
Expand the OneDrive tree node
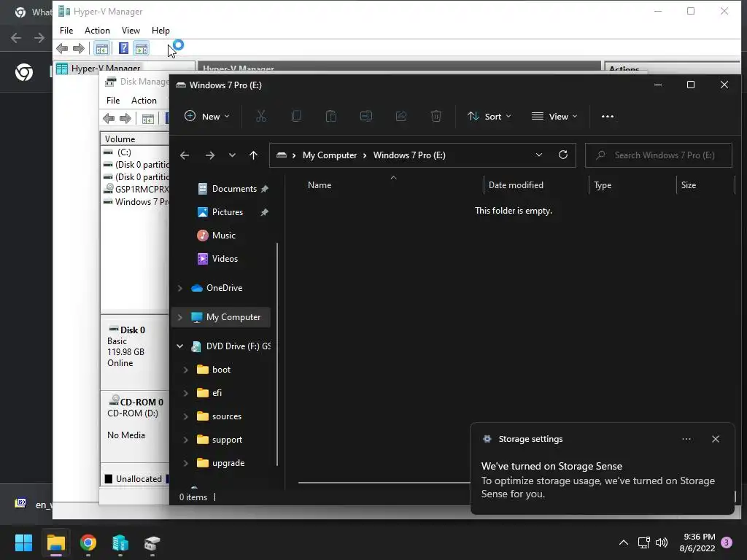pyautogui.click(x=180, y=288)
